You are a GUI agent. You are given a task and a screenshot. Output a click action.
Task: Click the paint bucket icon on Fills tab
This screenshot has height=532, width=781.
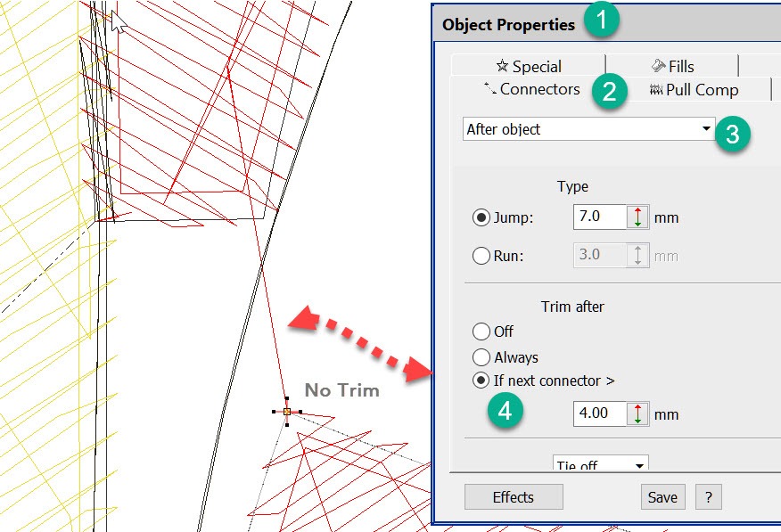click(x=658, y=66)
